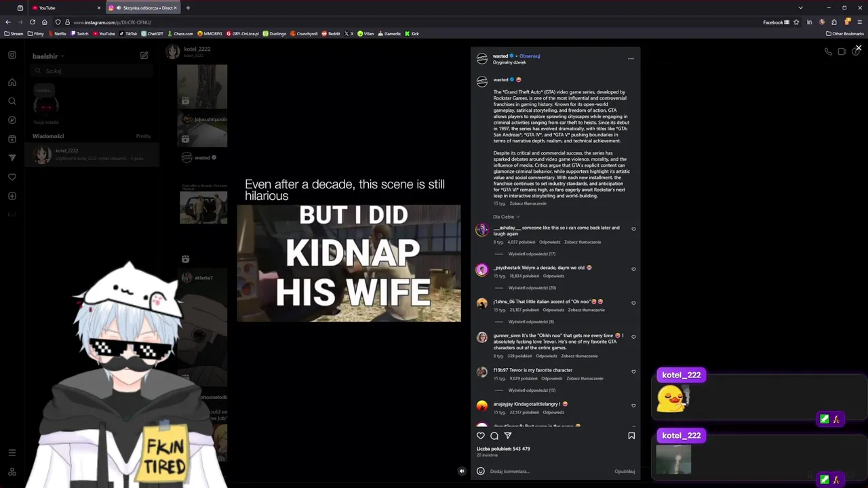Open 'Oryginalny dźwięk' audio link
The width and height of the screenshot is (868, 488).
point(509,62)
